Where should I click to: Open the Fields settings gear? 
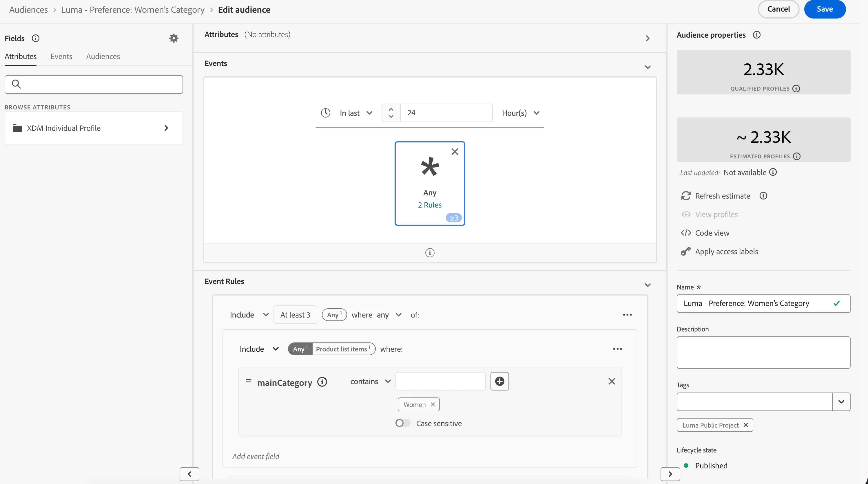coord(174,38)
